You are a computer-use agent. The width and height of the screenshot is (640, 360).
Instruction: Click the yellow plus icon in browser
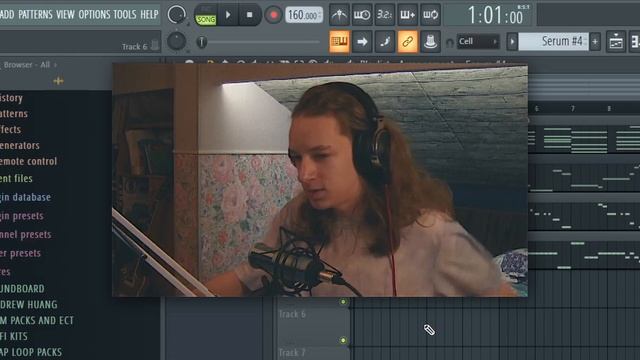coord(58,81)
